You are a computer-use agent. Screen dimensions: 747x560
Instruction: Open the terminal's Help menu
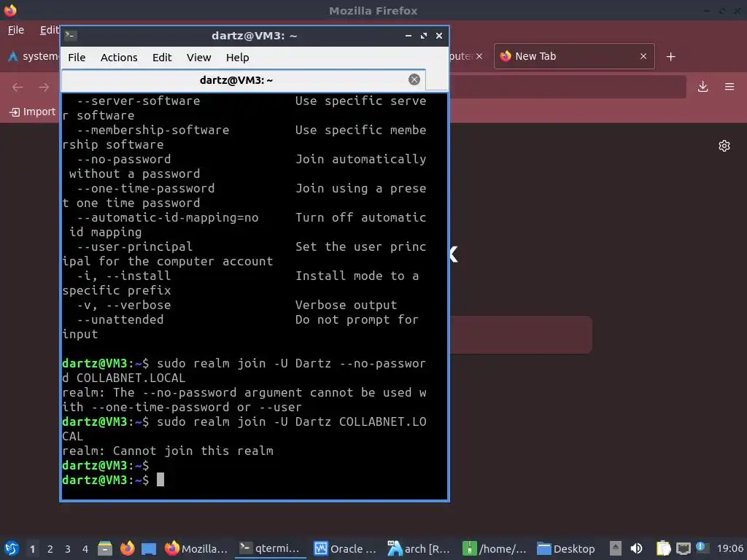pyautogui.click(x=237, y=58)
